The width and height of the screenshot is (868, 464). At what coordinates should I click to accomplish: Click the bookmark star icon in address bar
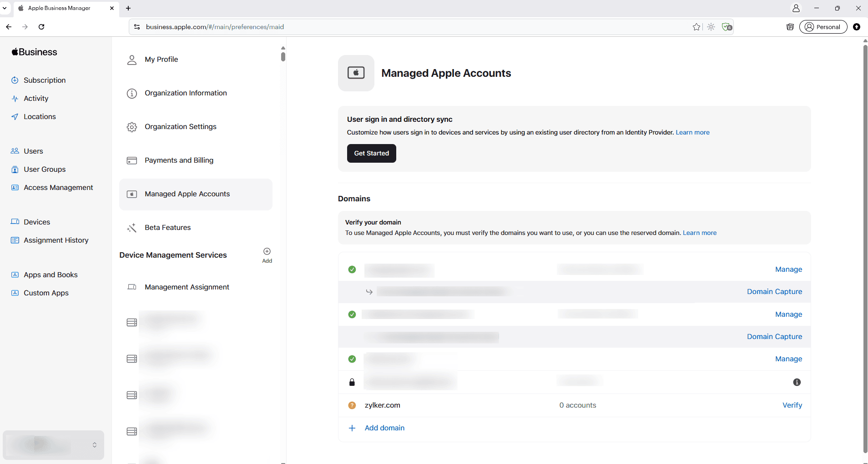[x=696, y=27]
